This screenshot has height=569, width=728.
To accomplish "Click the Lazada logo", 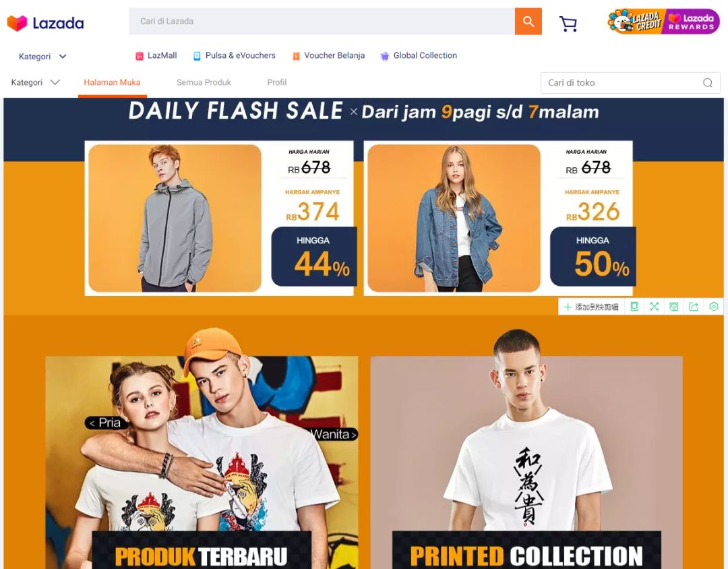I will (46, 23).
